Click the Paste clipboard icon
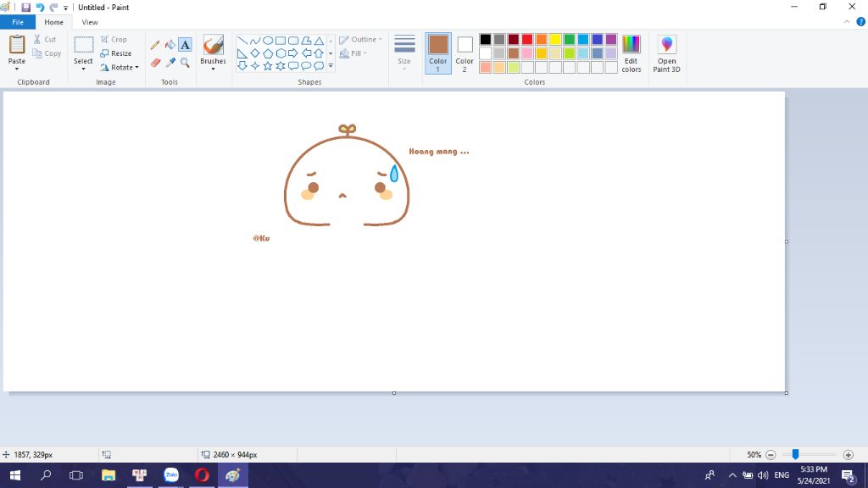Image resolution: width=868 pixels, height=488 pixels. 17,45
